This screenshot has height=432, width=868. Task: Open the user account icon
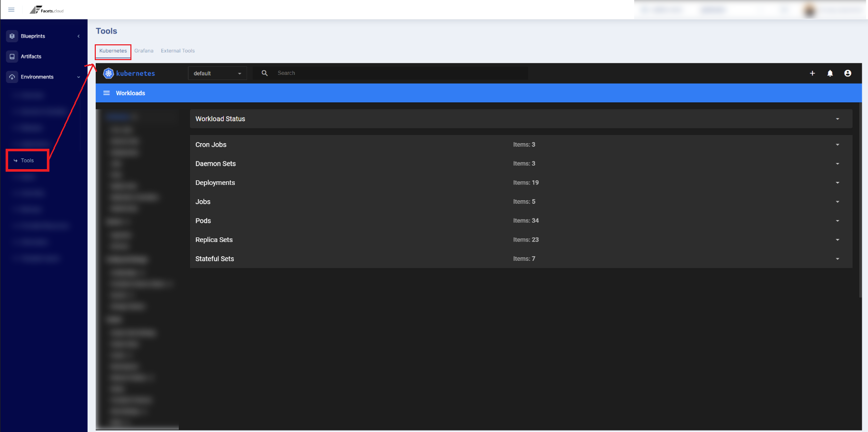(x=848, y=73)
